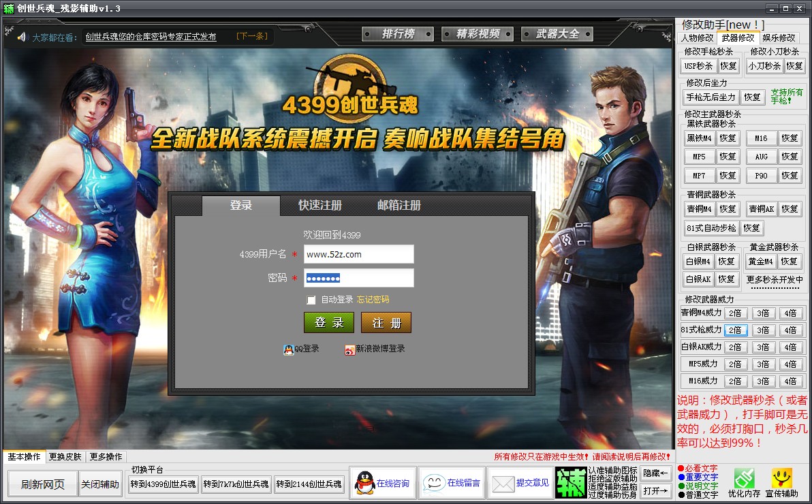Click the orange 注册 button

[x=386, y=323]
